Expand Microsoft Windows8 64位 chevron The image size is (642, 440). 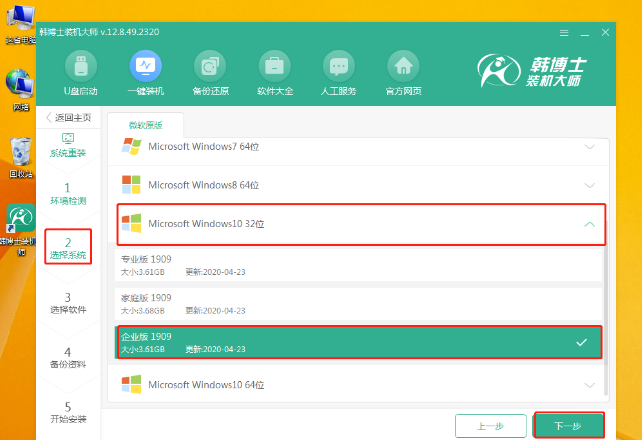[590, 185]
